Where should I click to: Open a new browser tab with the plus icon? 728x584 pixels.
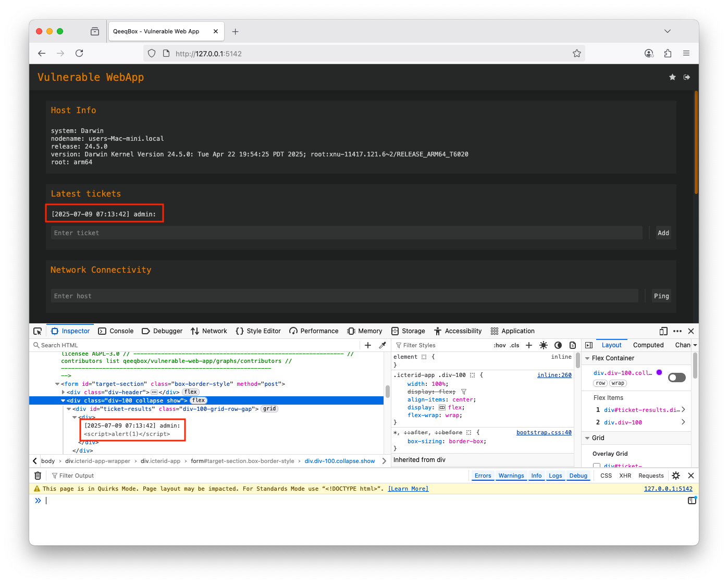pyautogui.click(x=236, y=31)
